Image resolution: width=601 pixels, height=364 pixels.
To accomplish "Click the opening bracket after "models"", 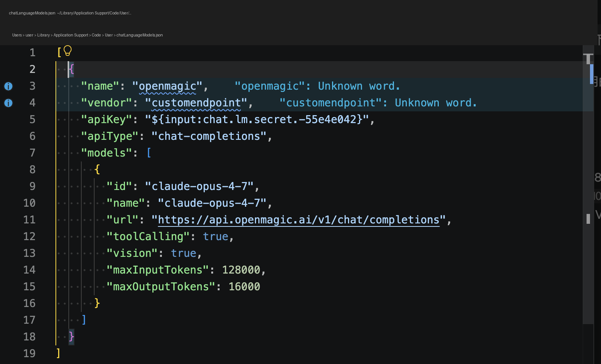I will point(149,153).
